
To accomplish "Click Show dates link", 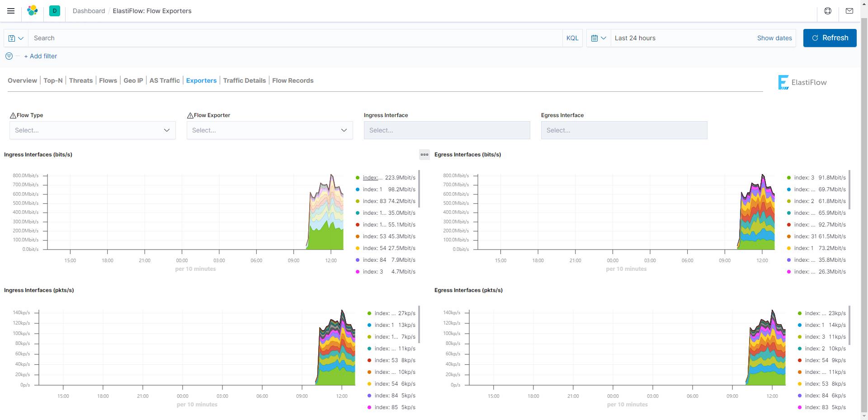I will point(774,38).
